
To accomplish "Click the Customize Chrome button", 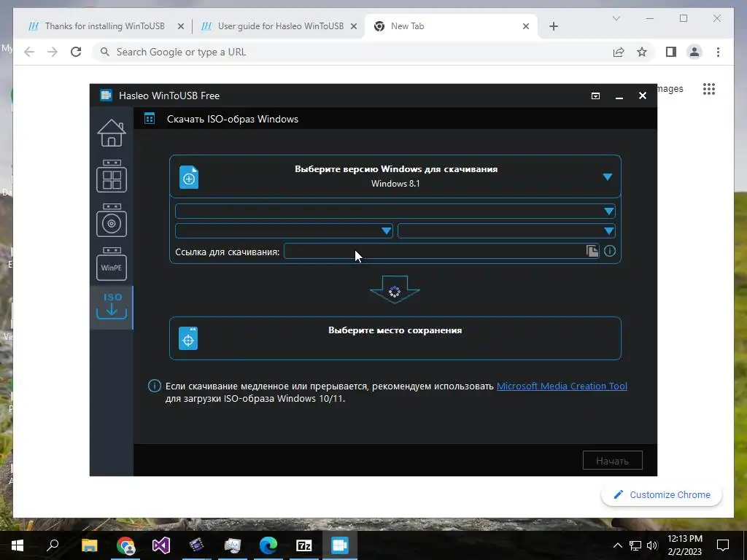I will [x=661, y=495].
